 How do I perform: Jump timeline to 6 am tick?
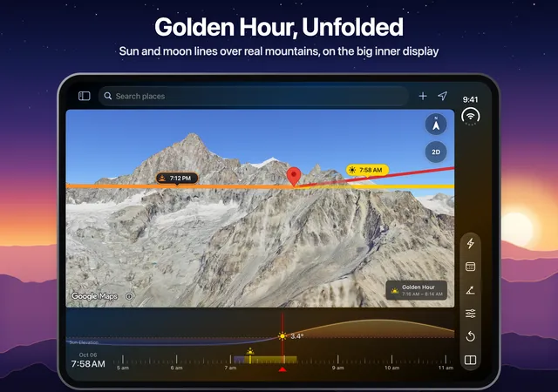177,359
